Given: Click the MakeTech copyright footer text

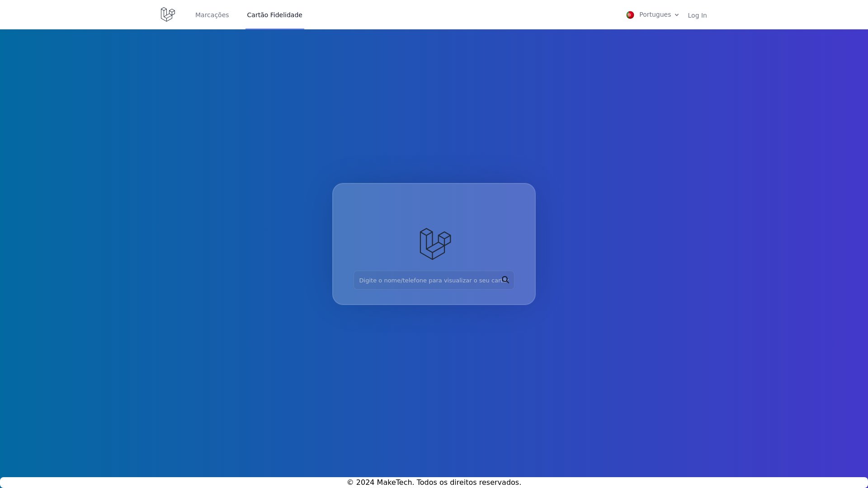Looking at the screenshot, I should 434,482.
